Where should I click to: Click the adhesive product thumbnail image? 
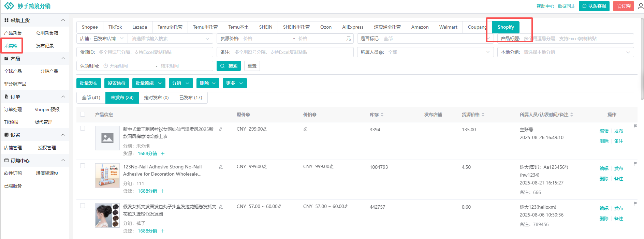coord(107,176)
